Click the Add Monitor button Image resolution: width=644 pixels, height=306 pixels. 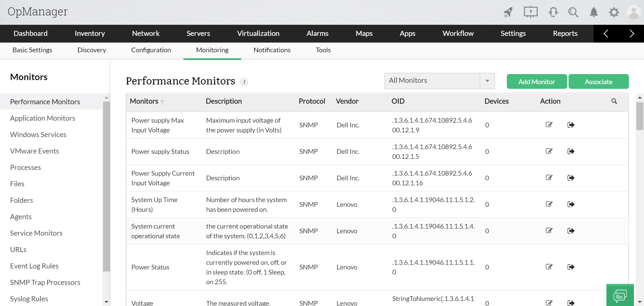pyautogui.click(x=537, y=82)
